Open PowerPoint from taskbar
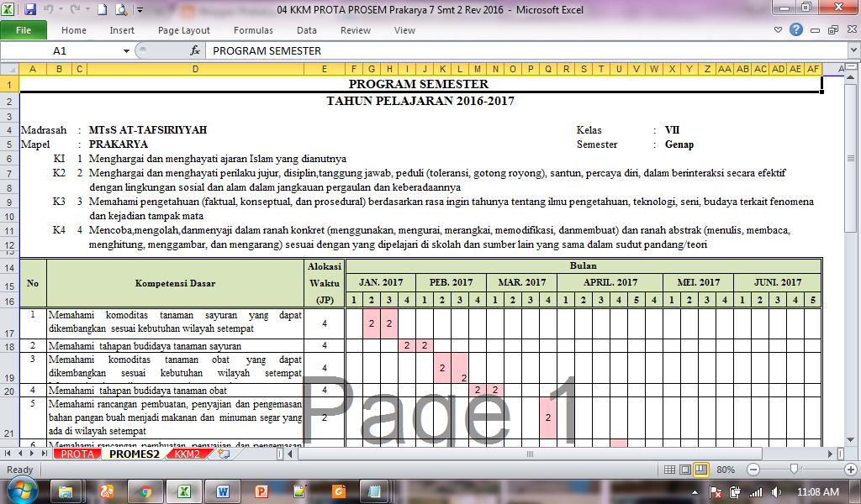861x504 pixels. click(261, 491)
